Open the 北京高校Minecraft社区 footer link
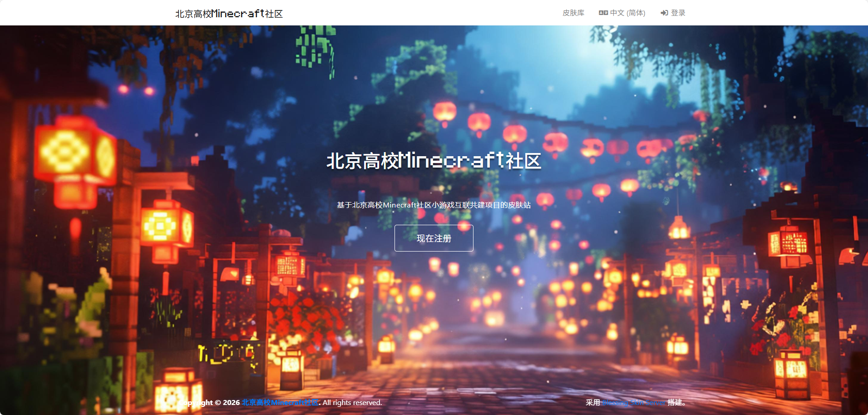This screenshot has width=868, height=415. click(x=280, y=402)
